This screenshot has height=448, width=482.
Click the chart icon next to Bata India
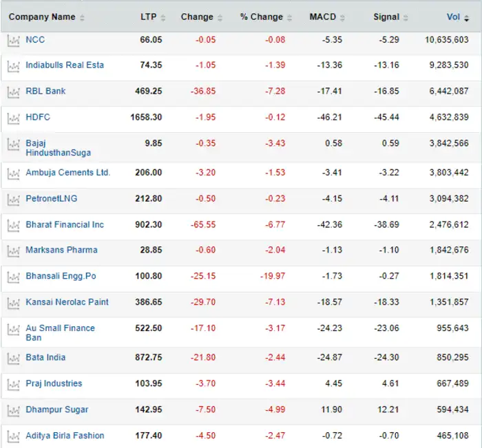(13, 359)
